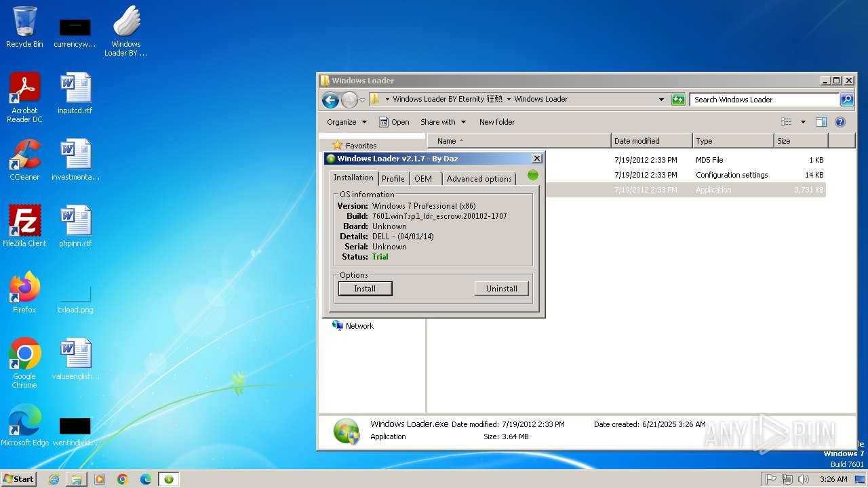The width and height of the screenshot is (868, 488).
Task: Expand the Windows Loader BY Eternity breadcrumb arrow
Action: 509,100
